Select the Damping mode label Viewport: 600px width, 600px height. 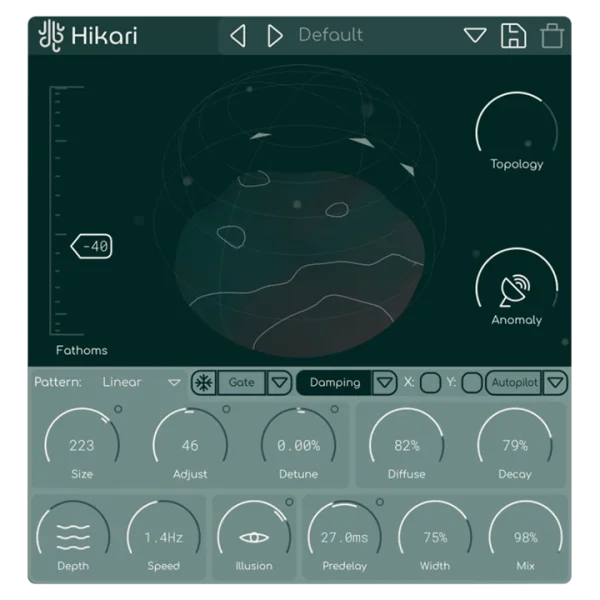pos(334,383)
